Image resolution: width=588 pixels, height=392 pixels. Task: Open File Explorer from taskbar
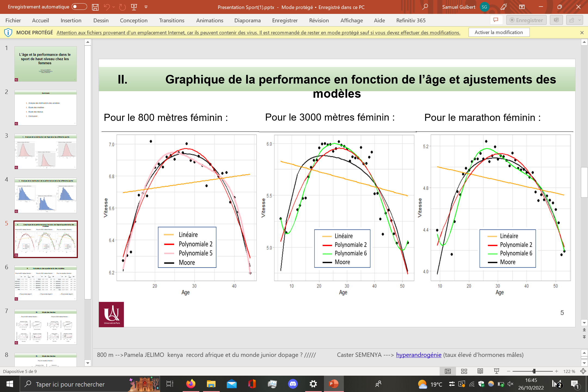tap(211, 384)
